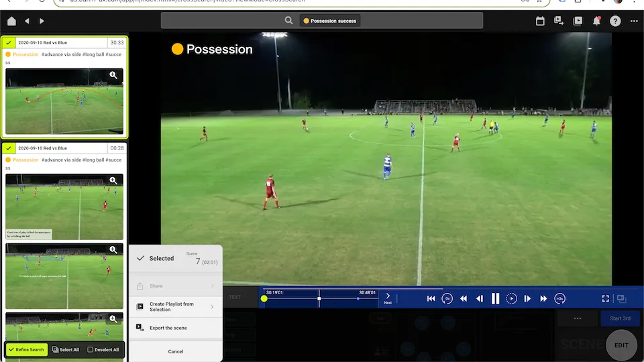This screenshot has height=362, width=644.
Task: Click the 30:33 duration label
Action: (117, 43)
